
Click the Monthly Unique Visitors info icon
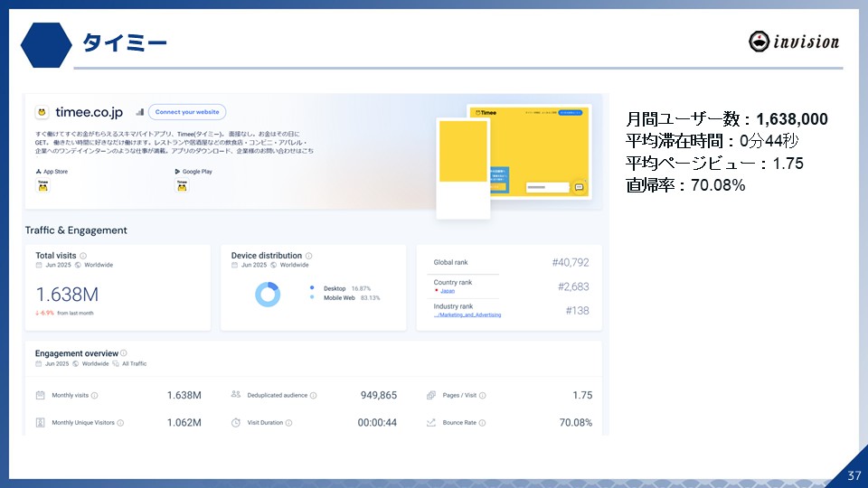[x=120, y=423]
